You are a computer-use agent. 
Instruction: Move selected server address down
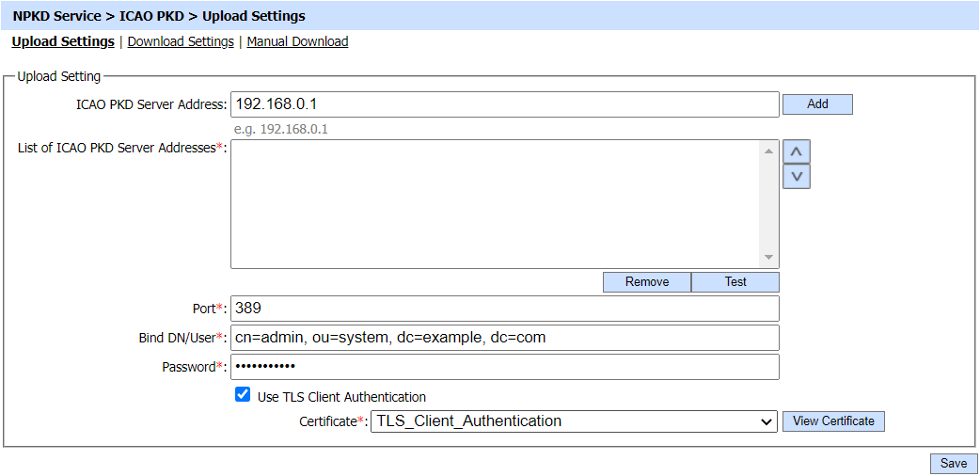[796, 176]
